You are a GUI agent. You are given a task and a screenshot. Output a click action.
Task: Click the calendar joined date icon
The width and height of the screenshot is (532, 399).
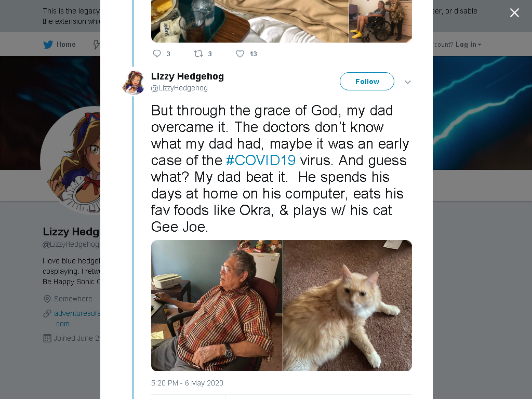click(47, 338)
